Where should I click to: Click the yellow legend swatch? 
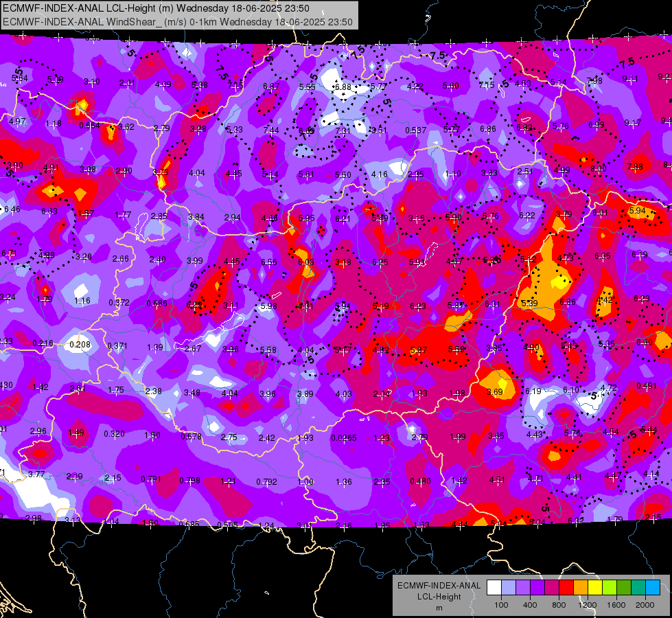(595, 588)
